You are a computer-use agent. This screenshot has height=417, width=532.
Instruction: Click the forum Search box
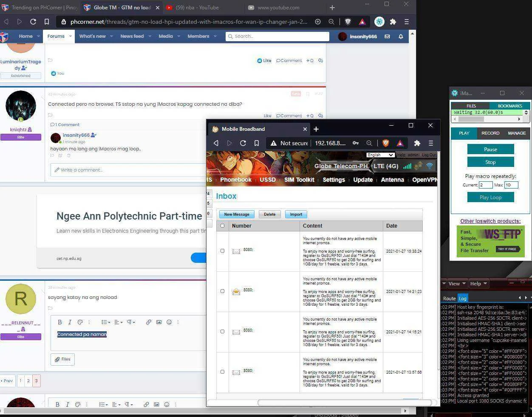tap(277, 37)
